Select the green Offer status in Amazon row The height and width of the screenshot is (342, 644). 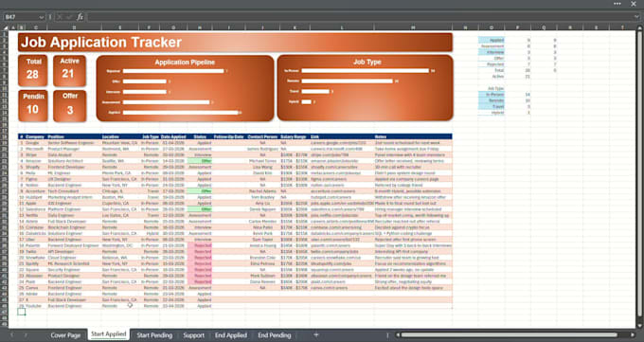click(200, 161)
